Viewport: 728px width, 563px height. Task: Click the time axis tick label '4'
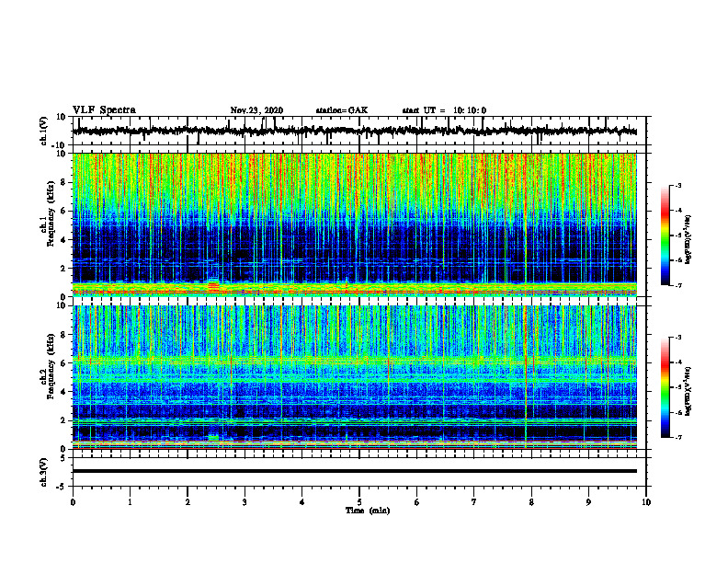(x=302, y=502)
